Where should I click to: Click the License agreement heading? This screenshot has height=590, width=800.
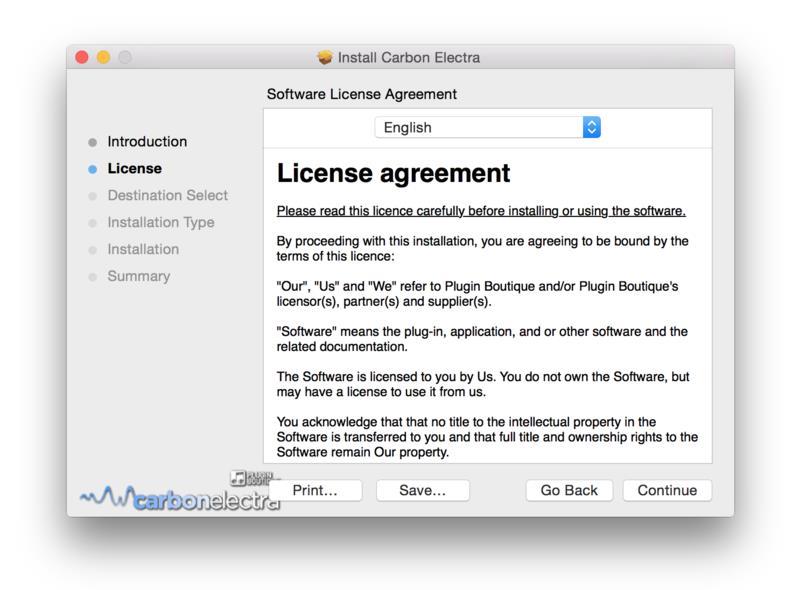pos(393,173)
